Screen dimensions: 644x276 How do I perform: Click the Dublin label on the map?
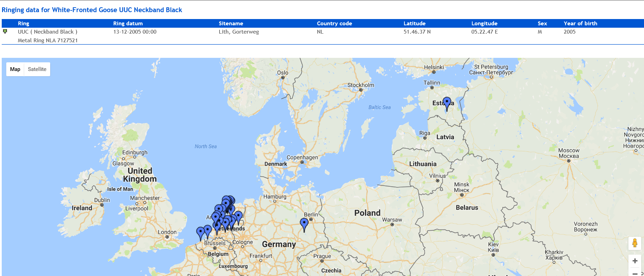(102, 200)
